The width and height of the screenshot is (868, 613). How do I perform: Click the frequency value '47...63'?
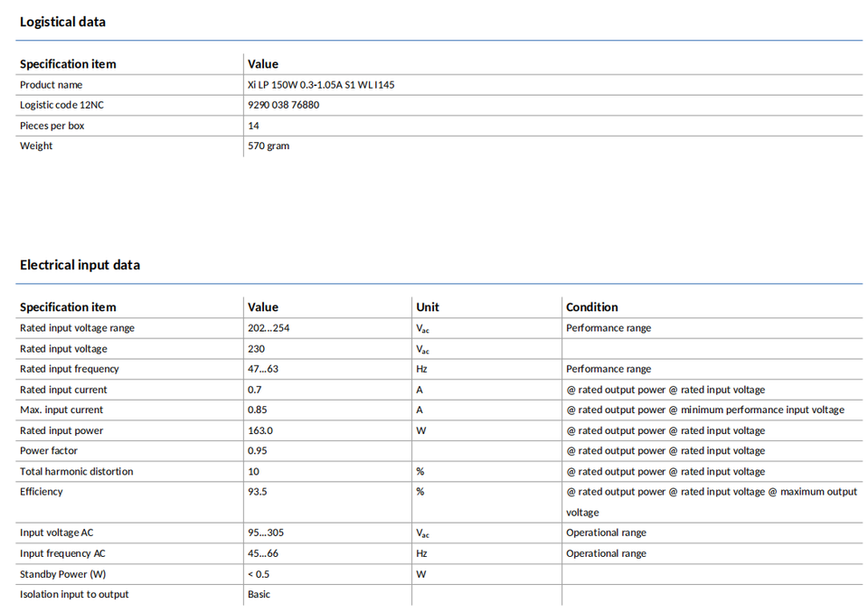263,369
